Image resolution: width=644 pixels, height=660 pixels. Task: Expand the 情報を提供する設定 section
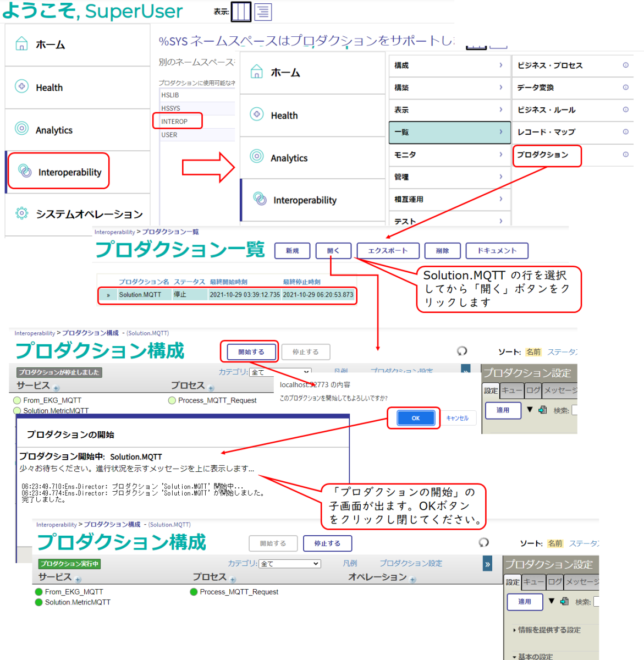514,630
